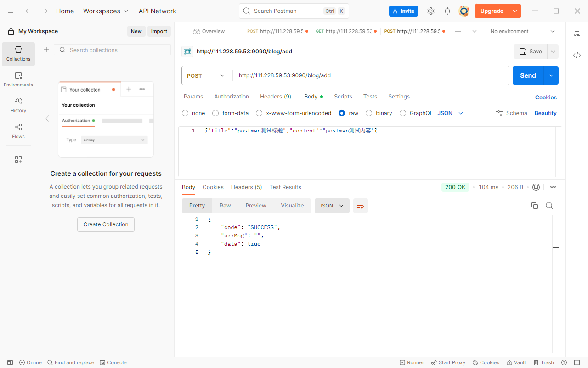Open Environments in the sidebar

(x=18, y=80)
